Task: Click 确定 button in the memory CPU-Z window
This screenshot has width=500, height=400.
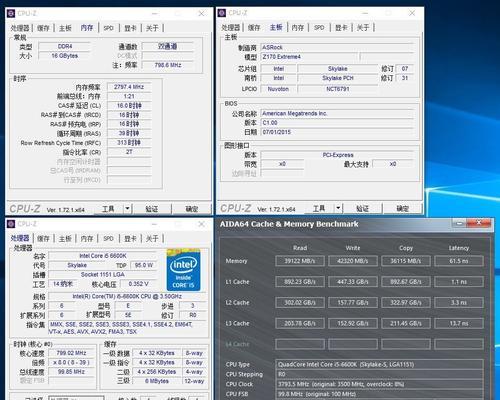Action: point(192,209)
